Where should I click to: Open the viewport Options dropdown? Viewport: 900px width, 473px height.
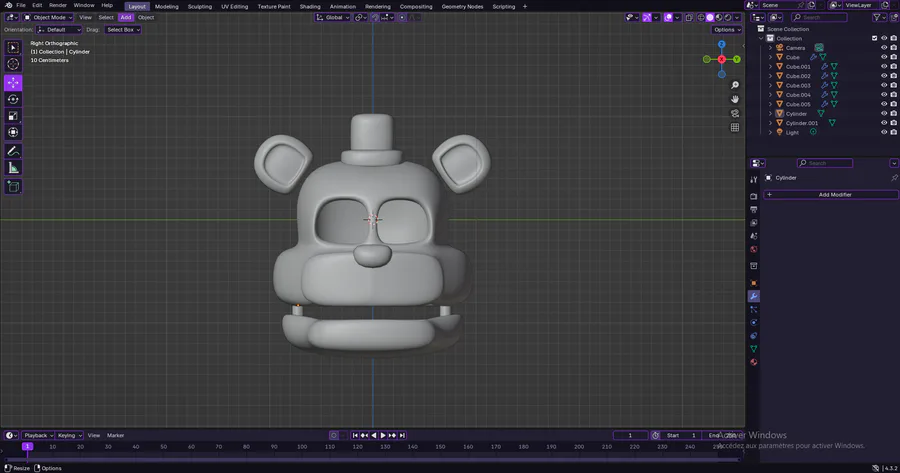pos(727,29)
